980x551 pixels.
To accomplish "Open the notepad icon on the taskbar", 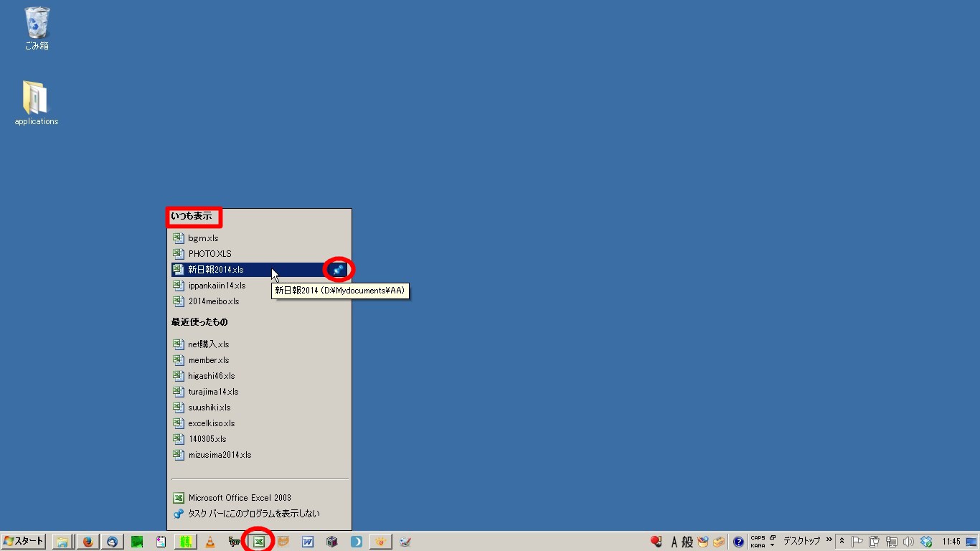I will 161,542.
